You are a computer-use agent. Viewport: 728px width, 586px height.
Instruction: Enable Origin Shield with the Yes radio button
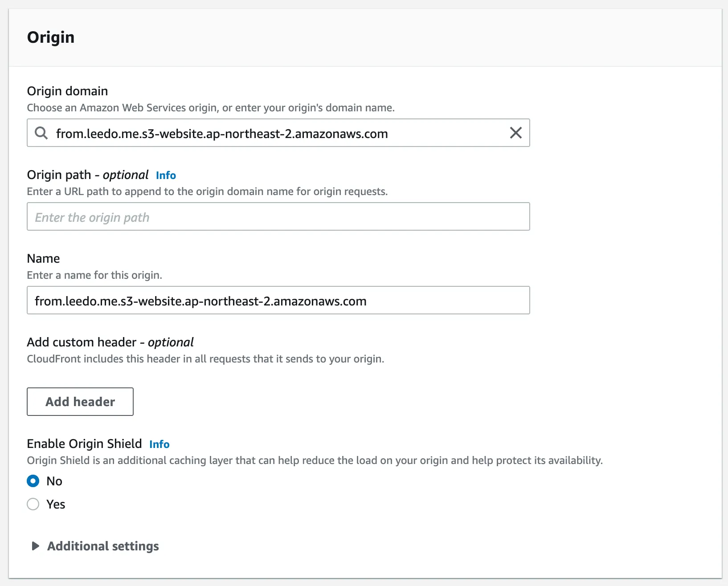(33, 504)
